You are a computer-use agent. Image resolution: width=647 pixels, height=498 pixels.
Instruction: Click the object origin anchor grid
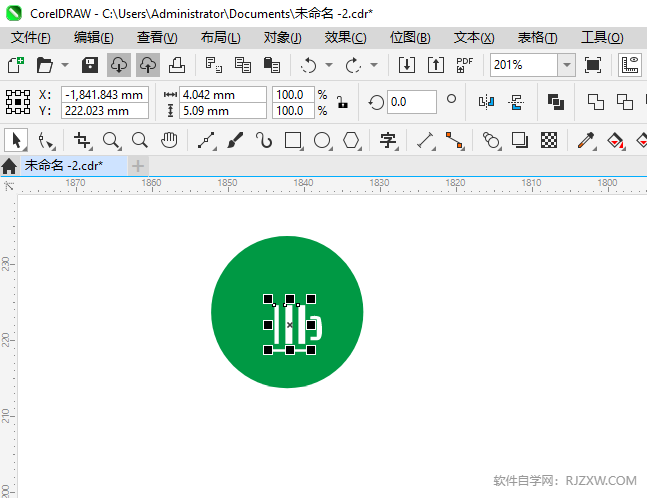pyautogui.click(x=18, y=102)
